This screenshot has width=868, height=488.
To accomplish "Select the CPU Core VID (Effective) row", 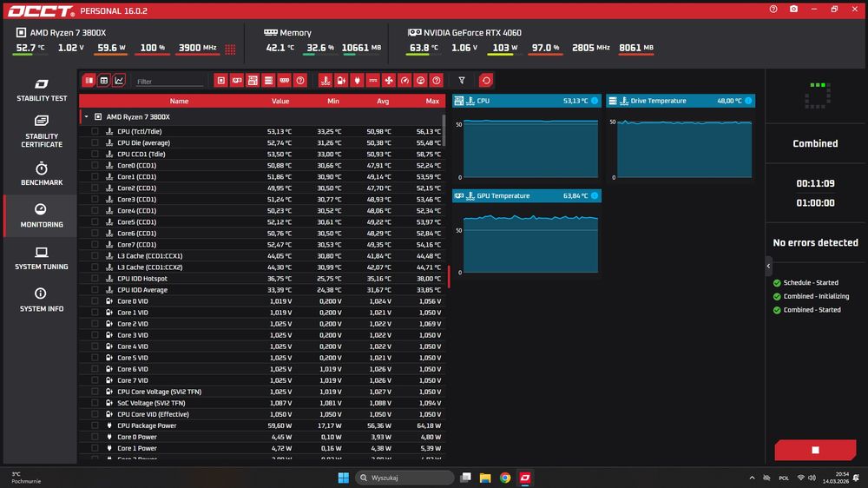I will [262, 414].
